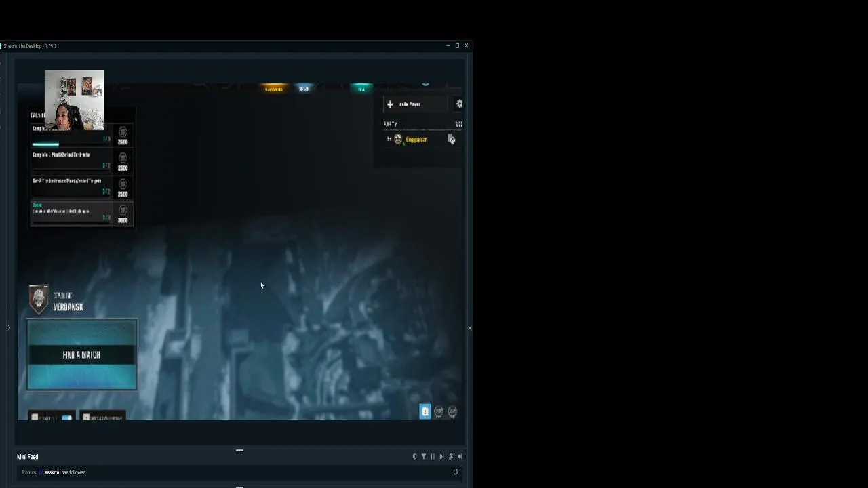The image size is (868, 488).
Task: Skip the current alert in Mini Feed
Action: 441,456
